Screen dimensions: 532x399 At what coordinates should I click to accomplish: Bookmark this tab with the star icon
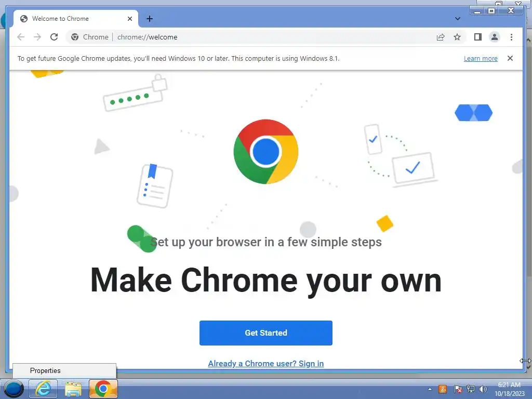click(457, 37)
